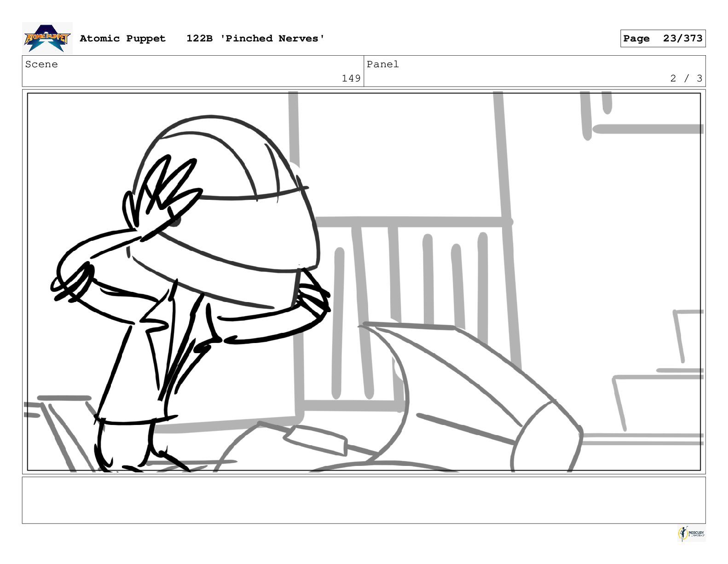Click the empty notes box below the panel
The height and width of the screenshot is (564, 728).
pos(364,500)
